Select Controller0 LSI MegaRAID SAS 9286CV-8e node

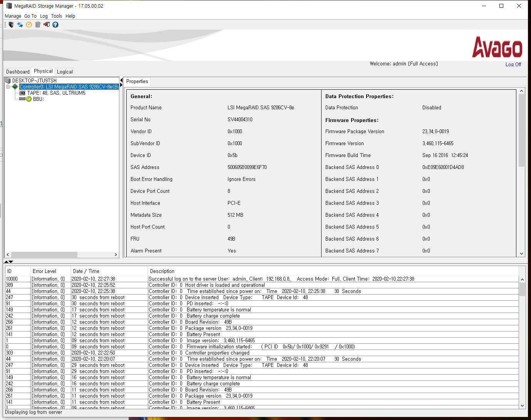coord(69,87)
